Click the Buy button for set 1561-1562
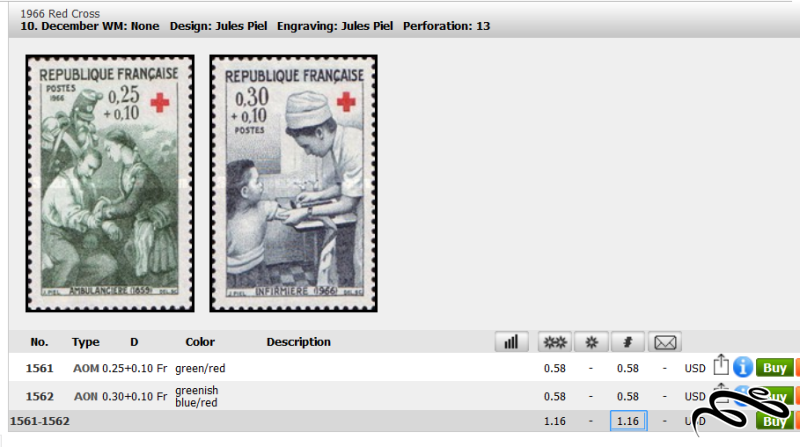 click(x=774, y=421)
